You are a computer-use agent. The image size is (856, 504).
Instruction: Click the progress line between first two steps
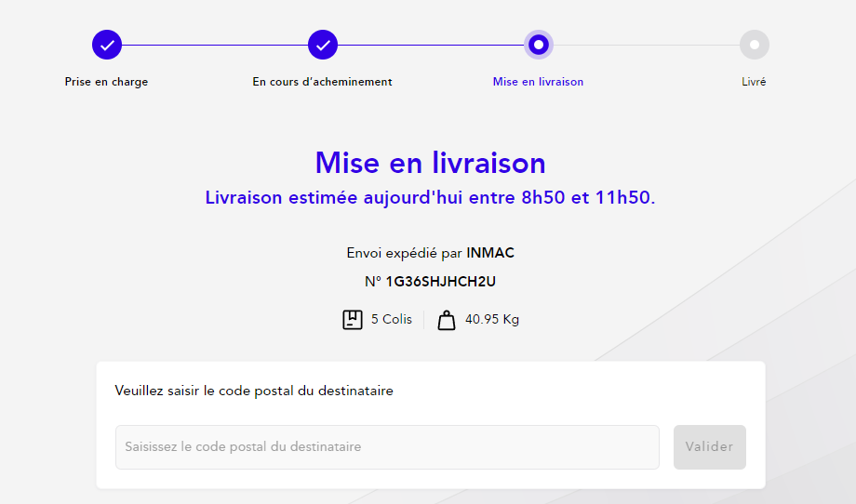(x=215, y=45)
